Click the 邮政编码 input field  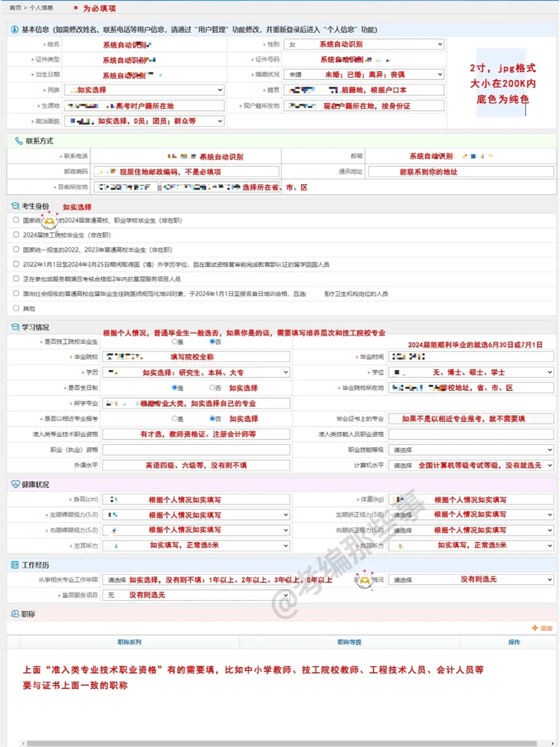(x=186, y=172)
